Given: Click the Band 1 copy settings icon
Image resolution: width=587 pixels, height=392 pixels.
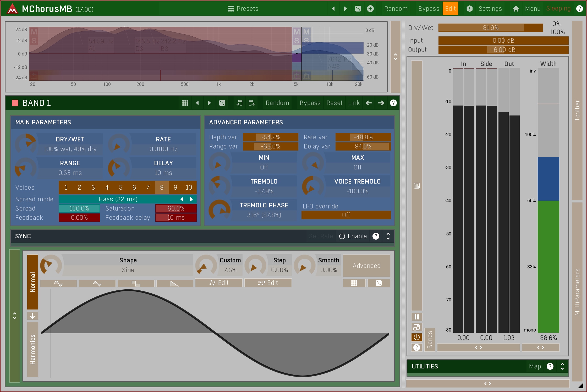Looking at the screenshot, I should [x=239, y=103].
